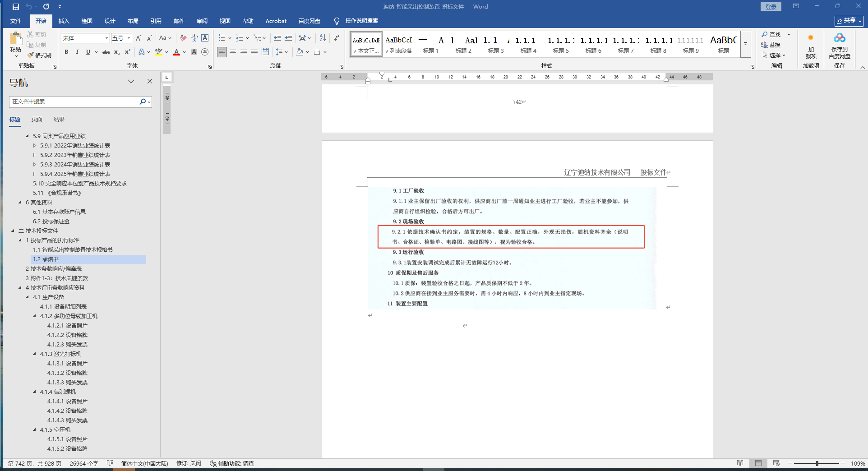Open the font dialog launcher
The width and height of the screenshot is (868, 471).
[210, 67]
